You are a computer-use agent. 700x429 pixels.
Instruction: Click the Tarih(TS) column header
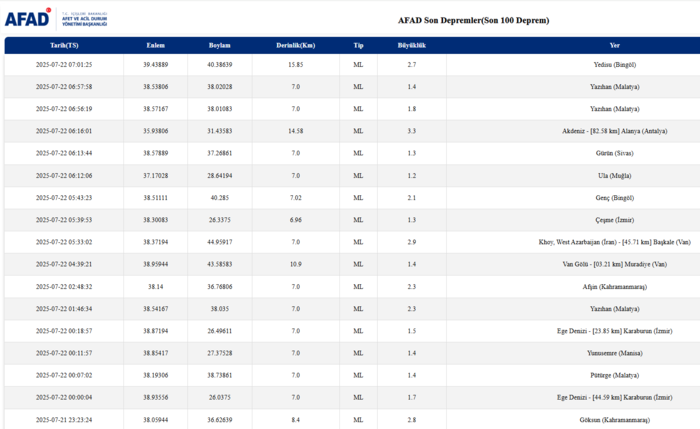click(x=64, y=46)
